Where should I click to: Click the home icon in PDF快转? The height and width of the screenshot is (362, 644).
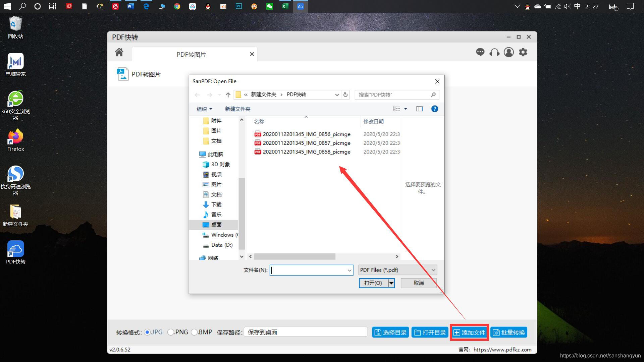coord(119,52)
